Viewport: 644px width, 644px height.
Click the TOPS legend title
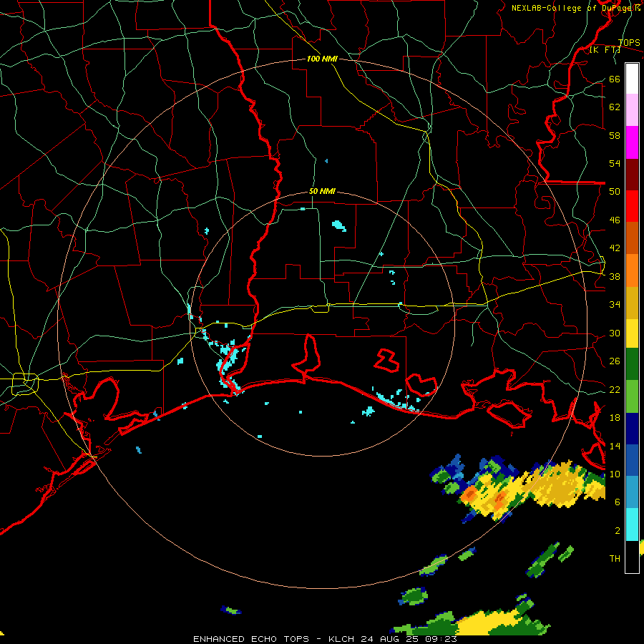pos(629,42)
